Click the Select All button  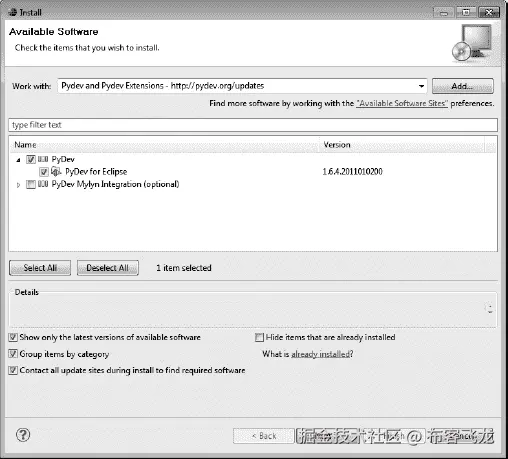point(40,268)
